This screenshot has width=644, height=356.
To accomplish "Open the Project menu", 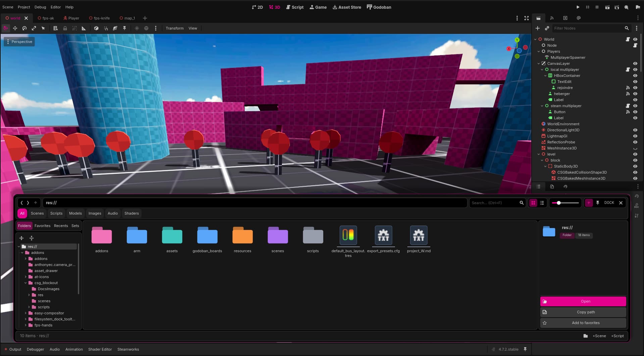I will coord(24,7).
